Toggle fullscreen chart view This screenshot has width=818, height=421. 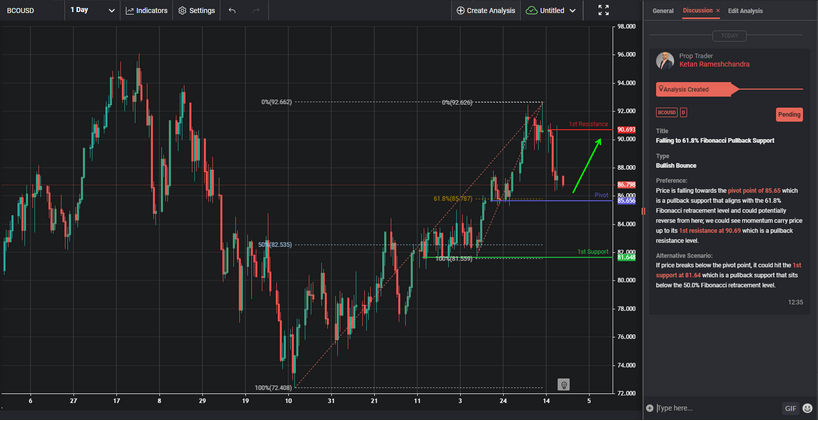[604, 10]
